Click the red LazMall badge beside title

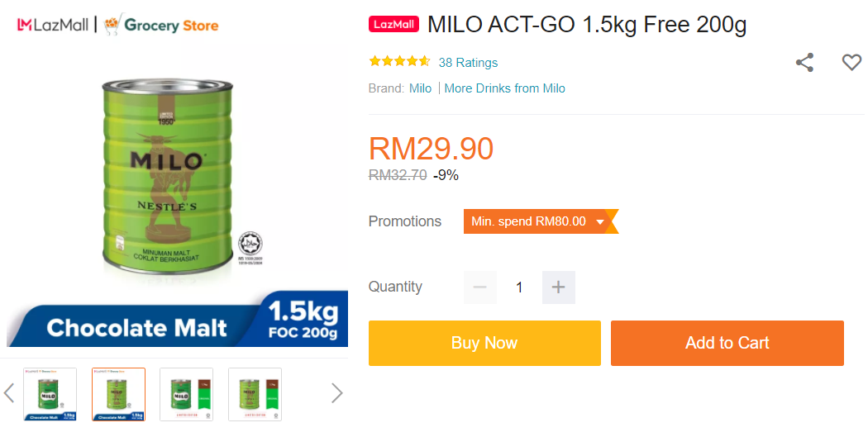393,25
